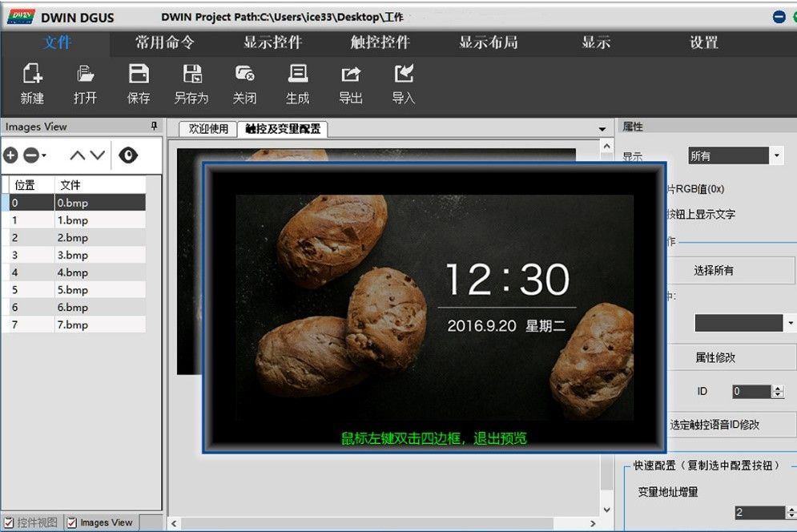Open the 显示布局 menu tab
This screenshot has height=532, width=797.
coord(489,42)
